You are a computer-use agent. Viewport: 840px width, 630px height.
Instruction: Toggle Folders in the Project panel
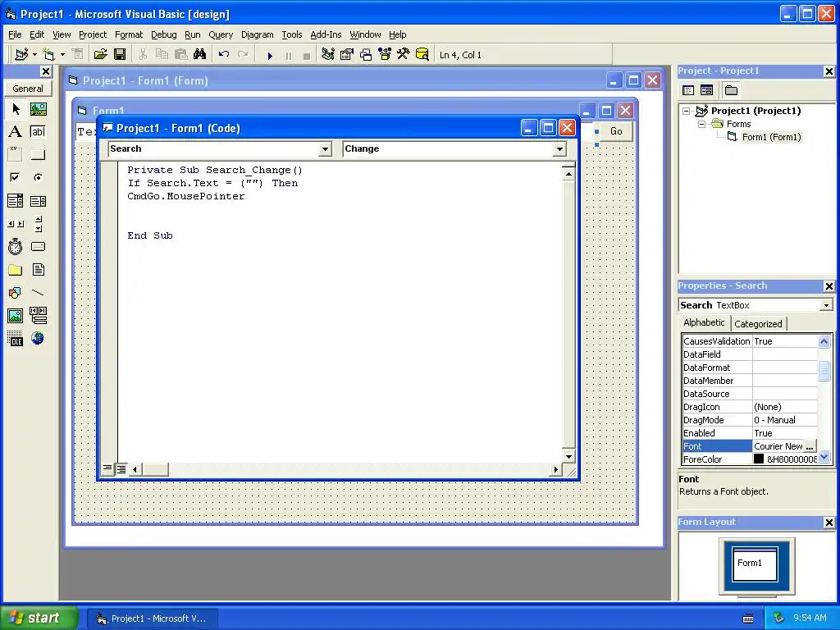click(x=731, y=90)
